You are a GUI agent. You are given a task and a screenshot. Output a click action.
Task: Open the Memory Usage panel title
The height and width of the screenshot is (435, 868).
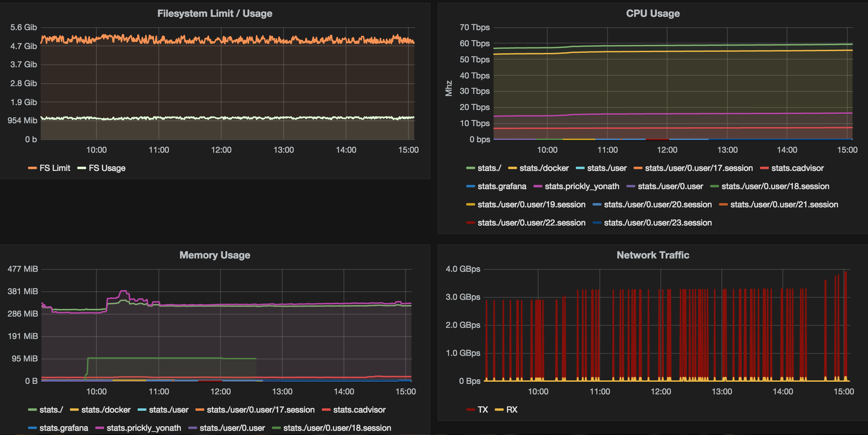[x=215, y=255]
